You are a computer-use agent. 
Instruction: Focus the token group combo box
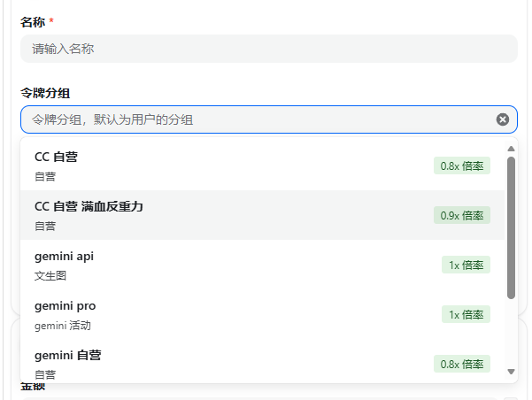tap(269, 119)
